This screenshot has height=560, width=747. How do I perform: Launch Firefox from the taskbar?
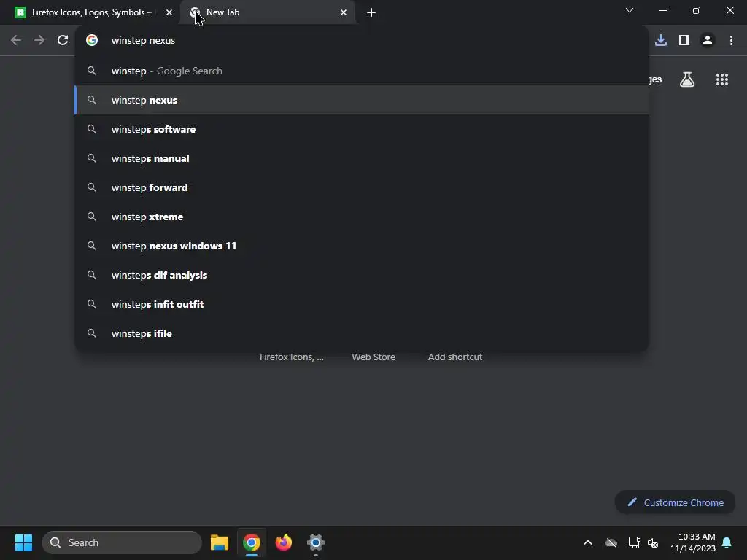(x=284, y=542)
